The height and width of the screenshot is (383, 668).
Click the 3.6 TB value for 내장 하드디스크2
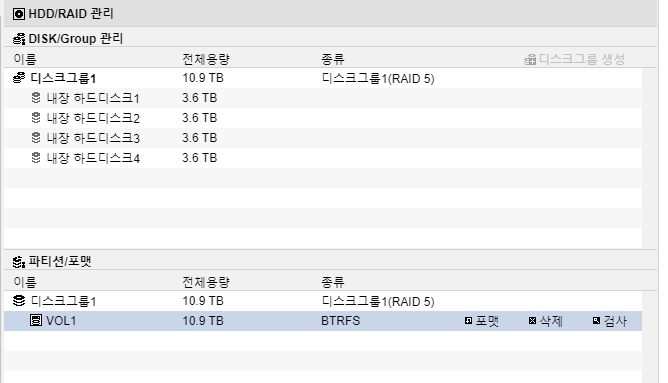point(199,118)
